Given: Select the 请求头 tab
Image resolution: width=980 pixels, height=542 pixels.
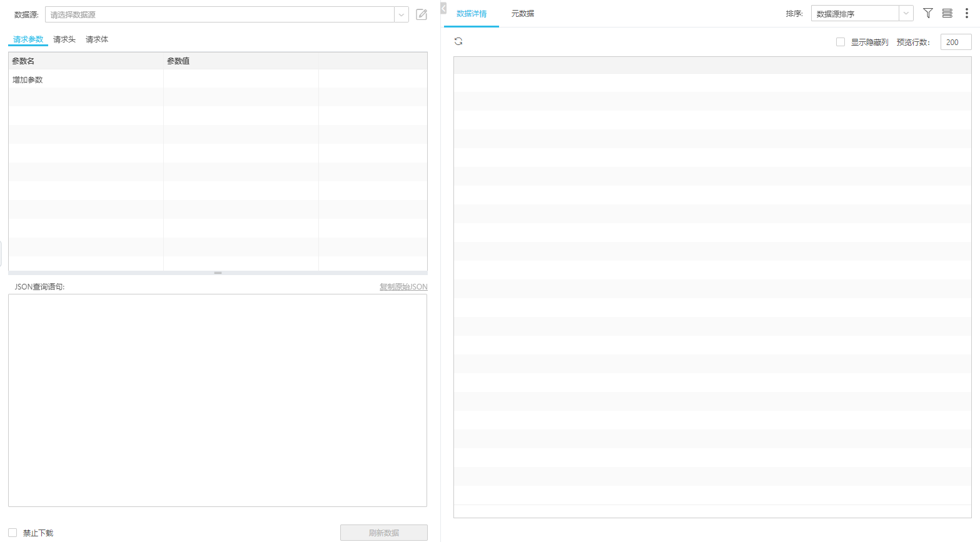Looking at the screenshot, I should (x=64, y=39).
